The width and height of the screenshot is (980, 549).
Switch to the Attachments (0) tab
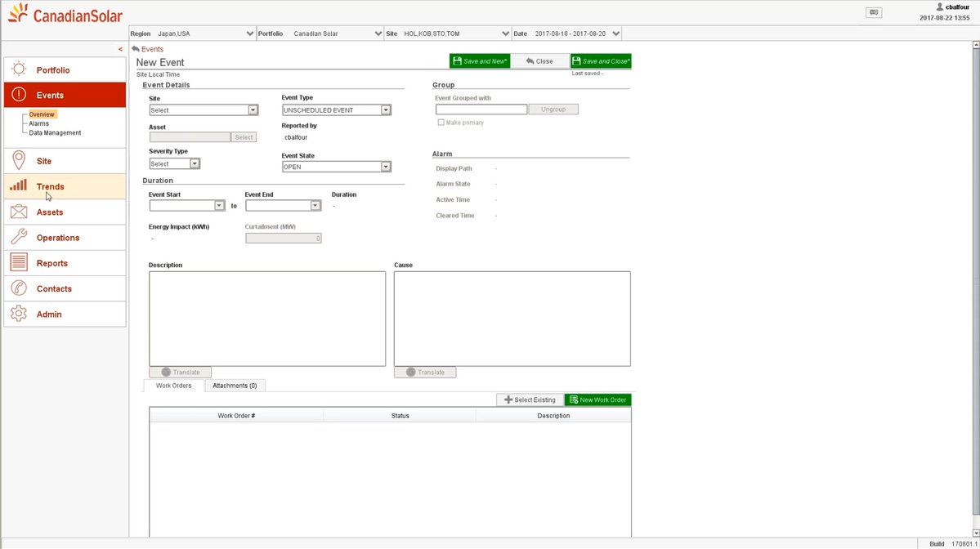235,386
